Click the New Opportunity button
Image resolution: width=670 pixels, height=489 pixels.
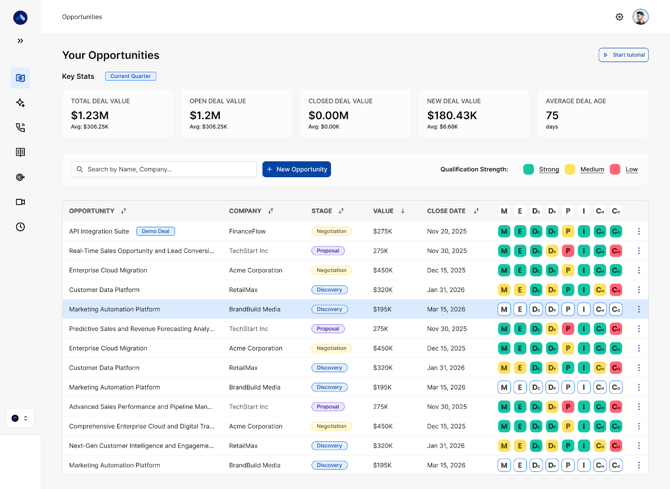(296, 169)
